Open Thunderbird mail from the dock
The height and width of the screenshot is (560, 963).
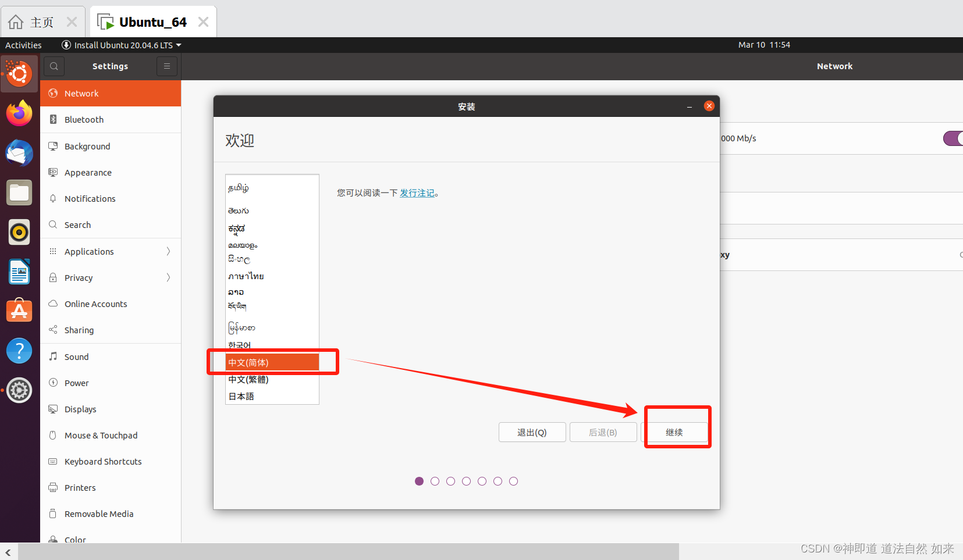click(x=19, y=153)
